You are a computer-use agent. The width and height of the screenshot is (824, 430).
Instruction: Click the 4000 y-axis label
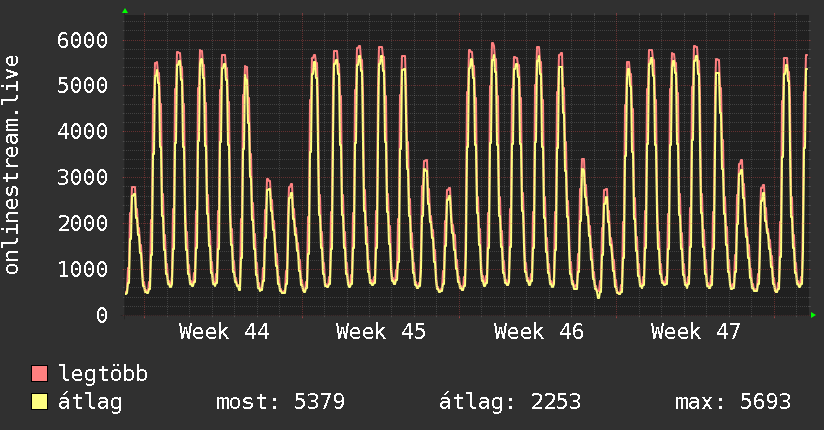tap(83, 131)
